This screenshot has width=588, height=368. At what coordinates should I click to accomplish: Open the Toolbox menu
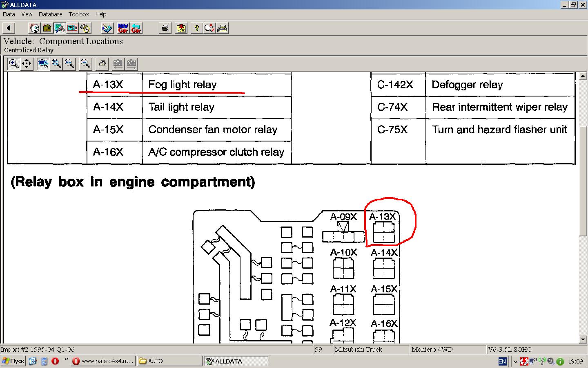point(79,14)
